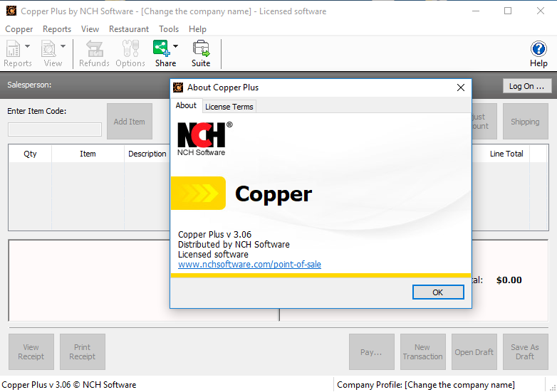
Task: Open the Restaurant menu
Action: pyautogui.click(x=129, y=29)
